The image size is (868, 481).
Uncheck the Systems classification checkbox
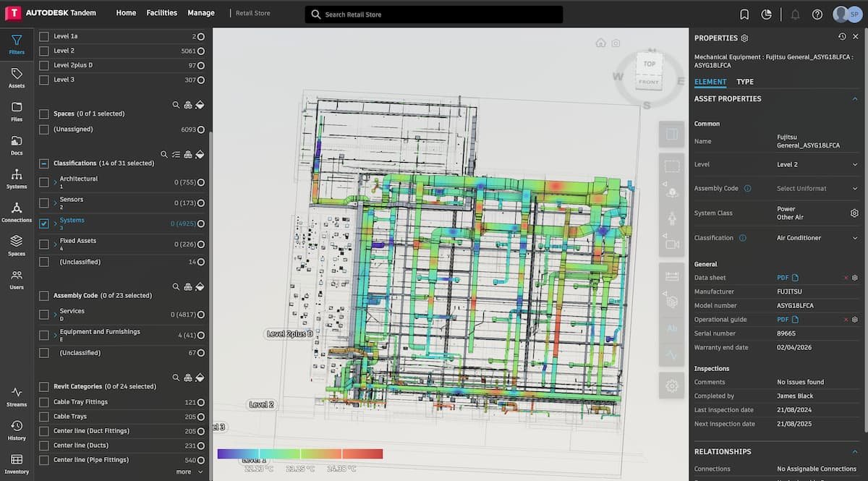[44, 224]
